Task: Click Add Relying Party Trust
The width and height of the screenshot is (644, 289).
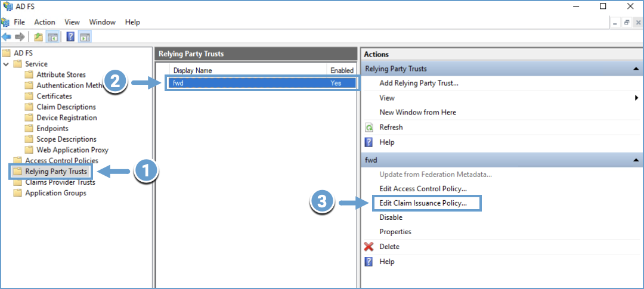Action: tap(419, 83)
